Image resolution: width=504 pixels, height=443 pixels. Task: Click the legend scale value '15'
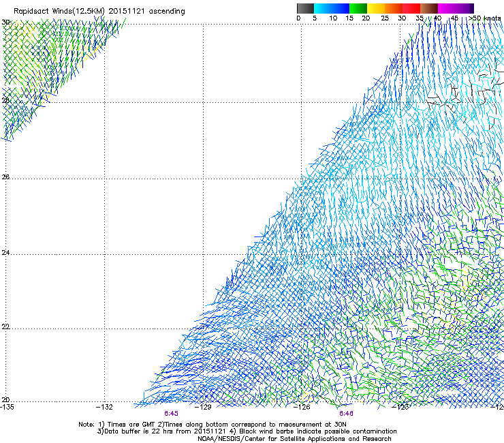(349, 18)
